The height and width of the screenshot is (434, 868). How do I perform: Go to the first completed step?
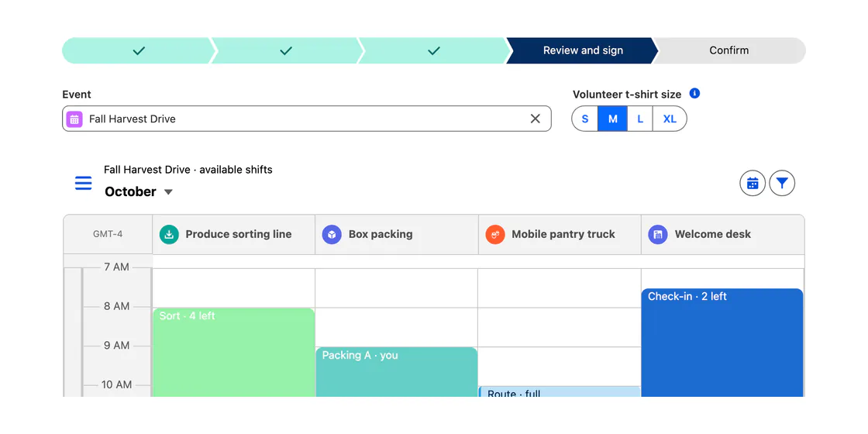coord(139,50)
